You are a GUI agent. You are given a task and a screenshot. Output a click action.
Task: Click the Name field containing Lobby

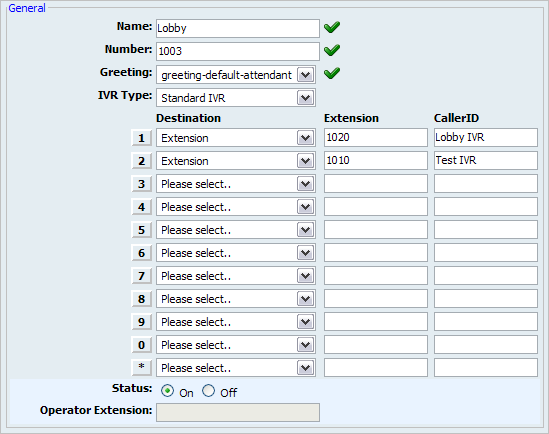coord(238,28)
